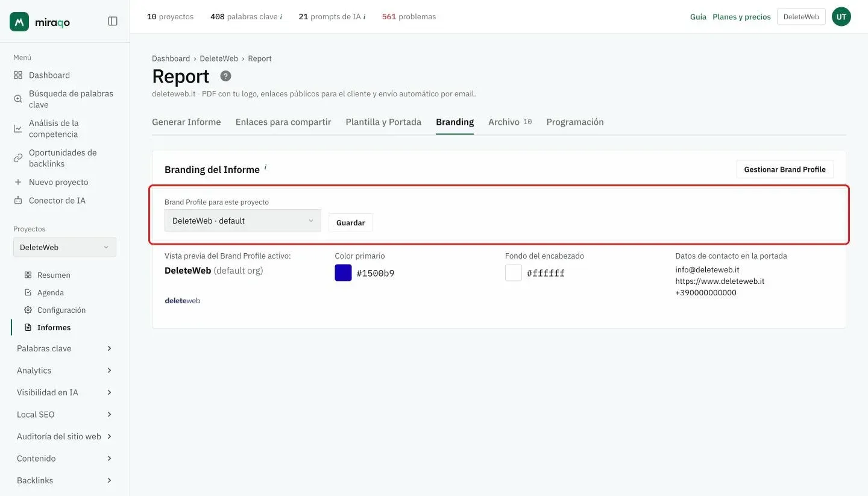The image size is (868, 496).
Task: Click the miraqo logo icon
Action: point(19,22)
